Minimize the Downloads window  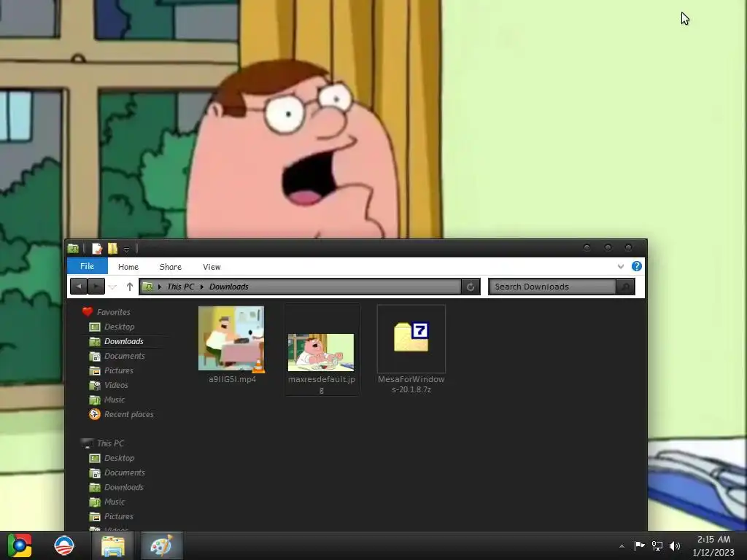point(587,248)
